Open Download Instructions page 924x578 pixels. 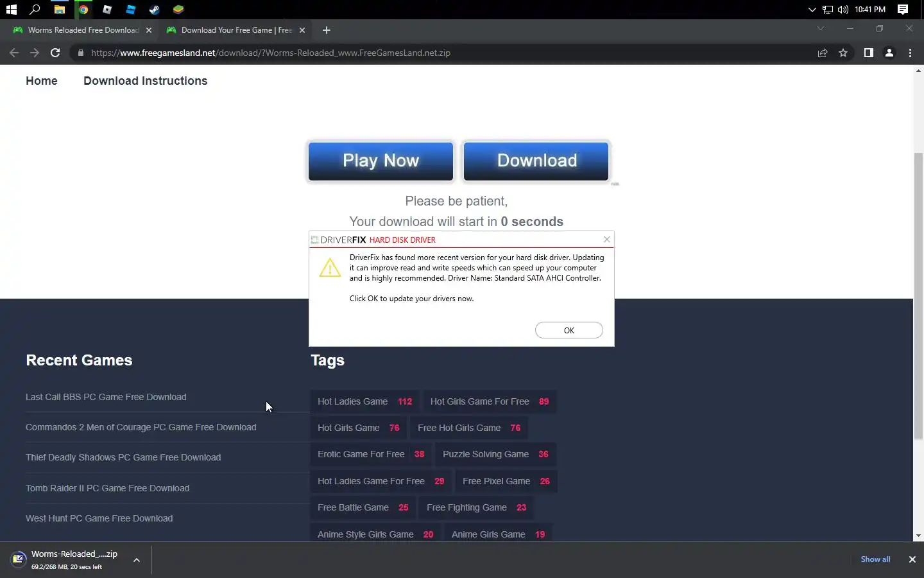[146, 81]
